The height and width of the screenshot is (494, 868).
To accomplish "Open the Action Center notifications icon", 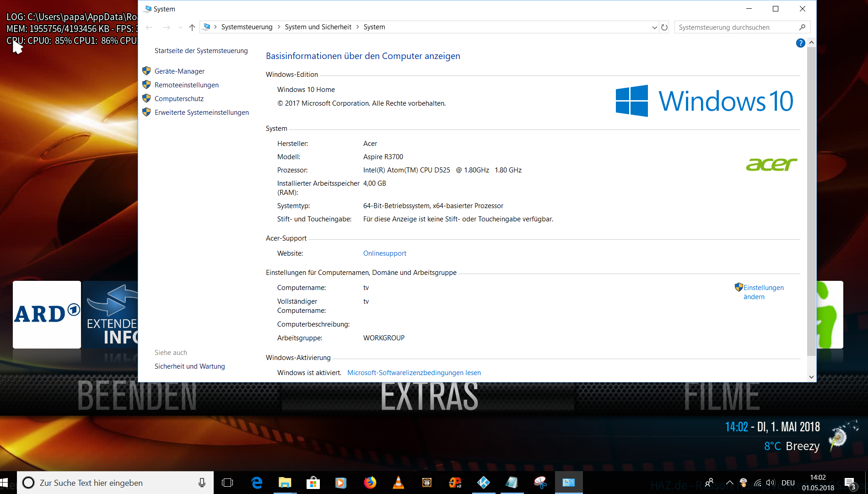I will coord(850,483).
